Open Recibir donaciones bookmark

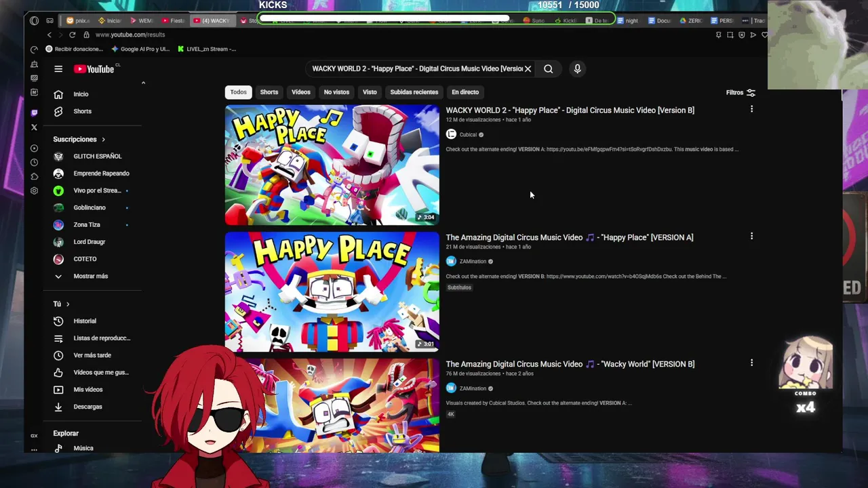(x=74, y=49)
